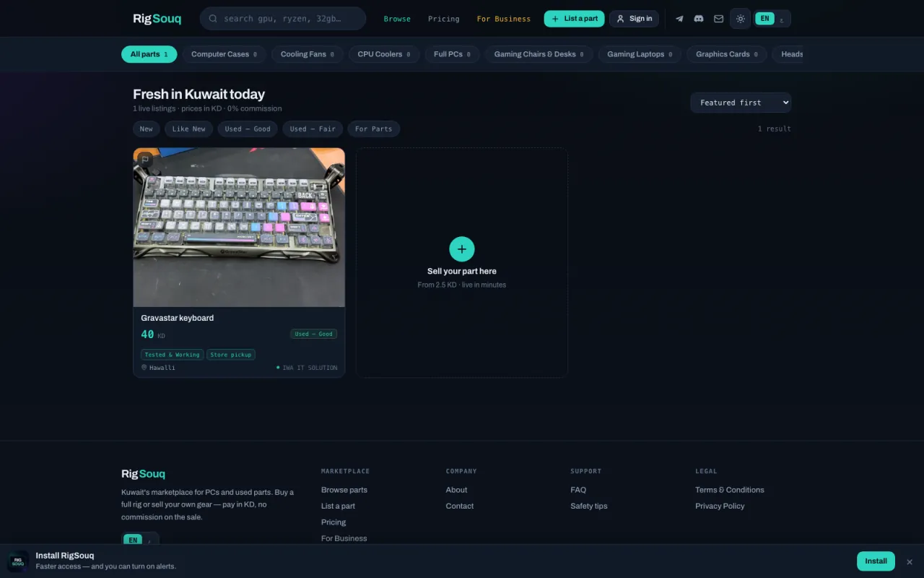This screenshot has height=578, width=924.
Task: Open the Contact footer link
Action: 460,506
